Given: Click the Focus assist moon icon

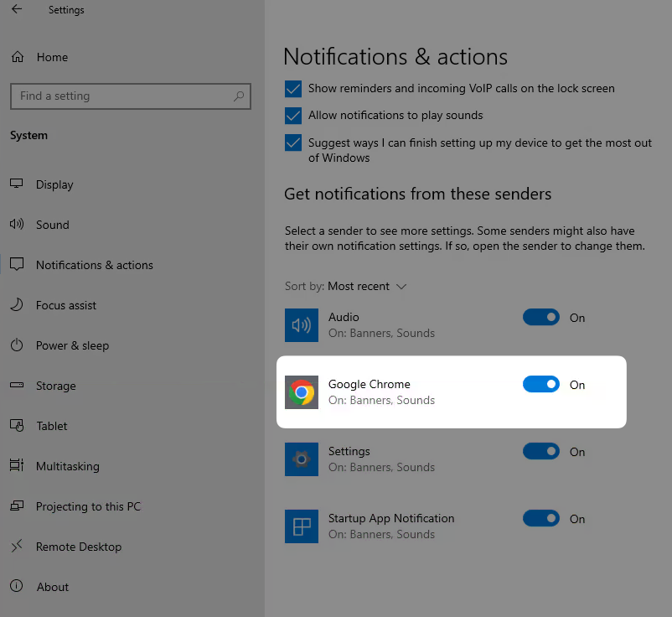Looking at the screenshot, I should tap(17, 305).
